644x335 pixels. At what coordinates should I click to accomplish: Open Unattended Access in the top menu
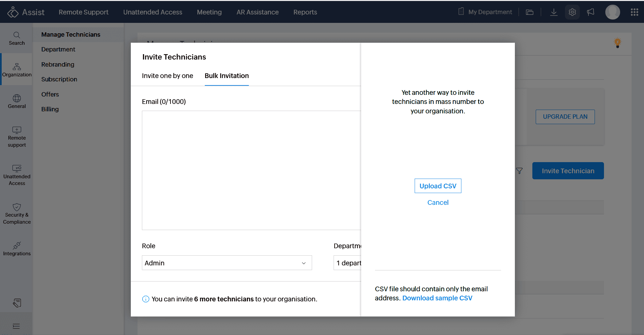click(153, 12)
